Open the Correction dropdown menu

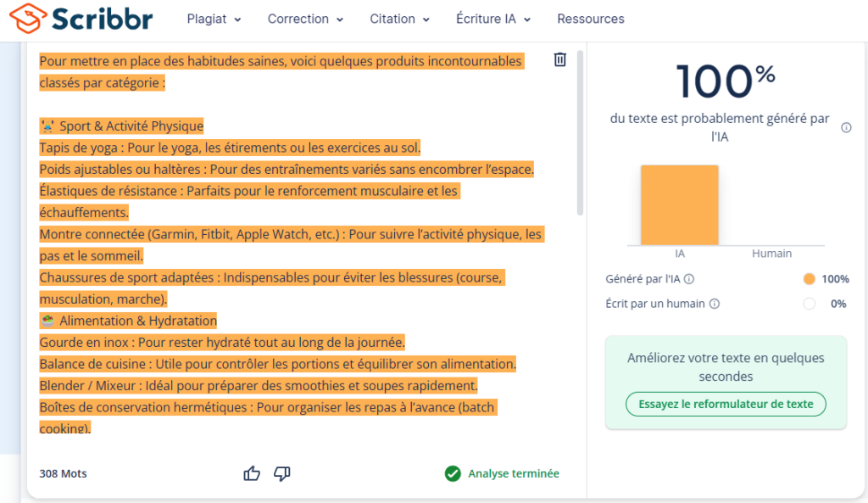305,19
